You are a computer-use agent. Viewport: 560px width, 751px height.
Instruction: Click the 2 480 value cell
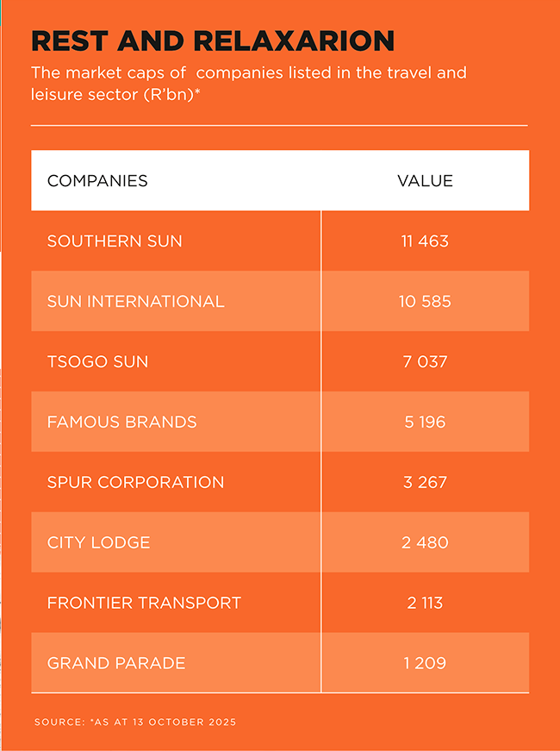(x=425, y=543)
